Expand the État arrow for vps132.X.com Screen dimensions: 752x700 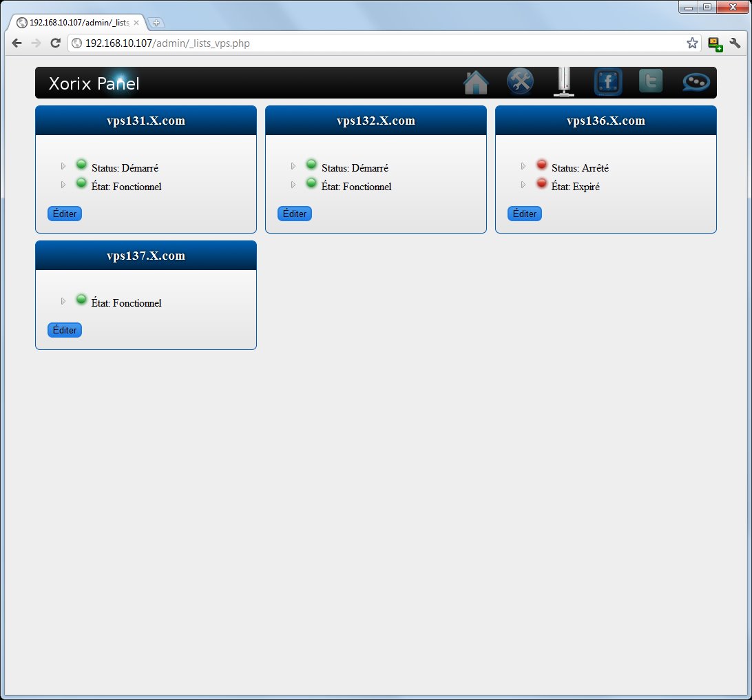pos(293,185)
